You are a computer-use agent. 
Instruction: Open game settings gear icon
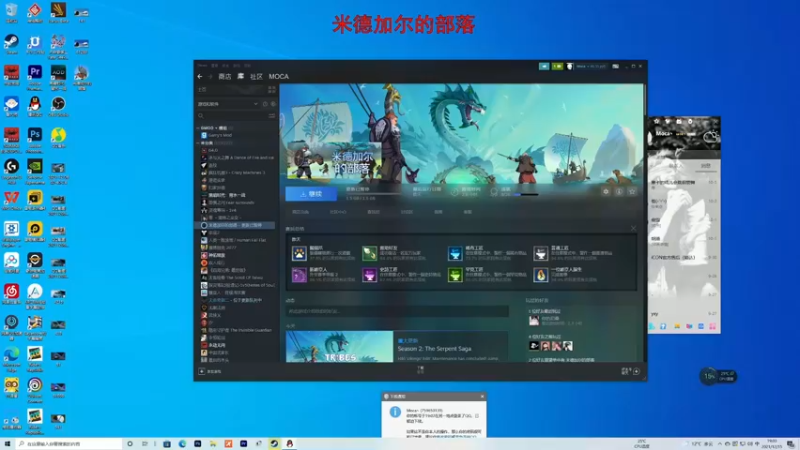pyautogui.click(x=606, y=191)
